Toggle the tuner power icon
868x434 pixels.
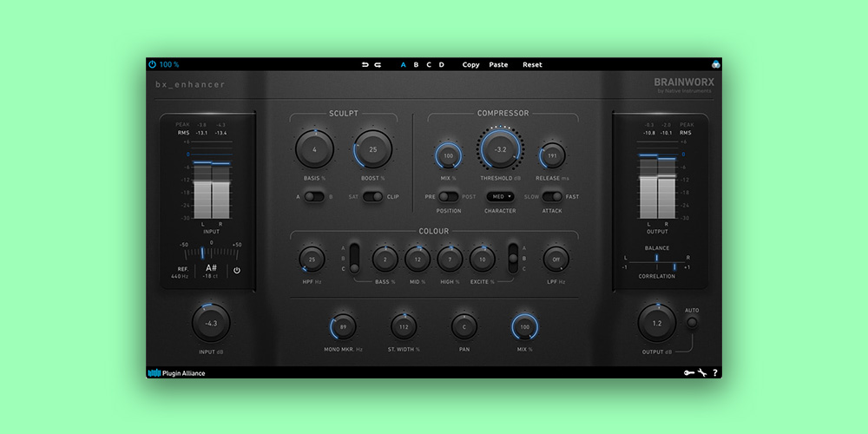click(x=237, y=271)
